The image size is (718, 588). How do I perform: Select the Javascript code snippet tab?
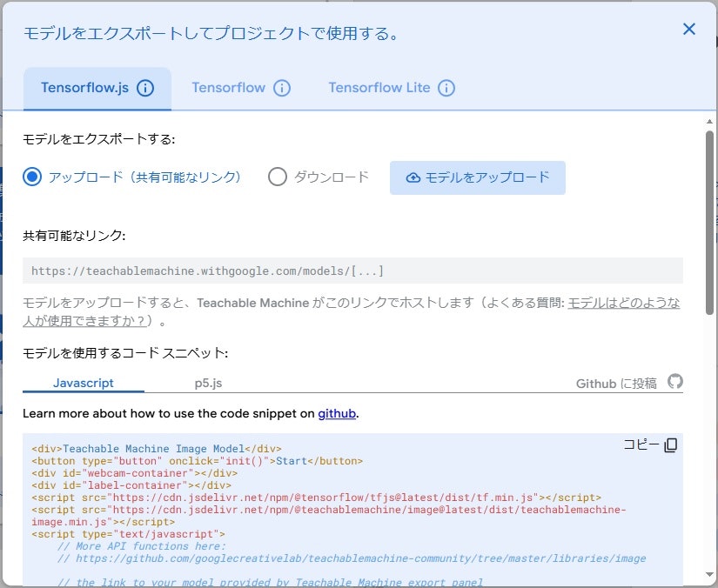tap(83, 383)
